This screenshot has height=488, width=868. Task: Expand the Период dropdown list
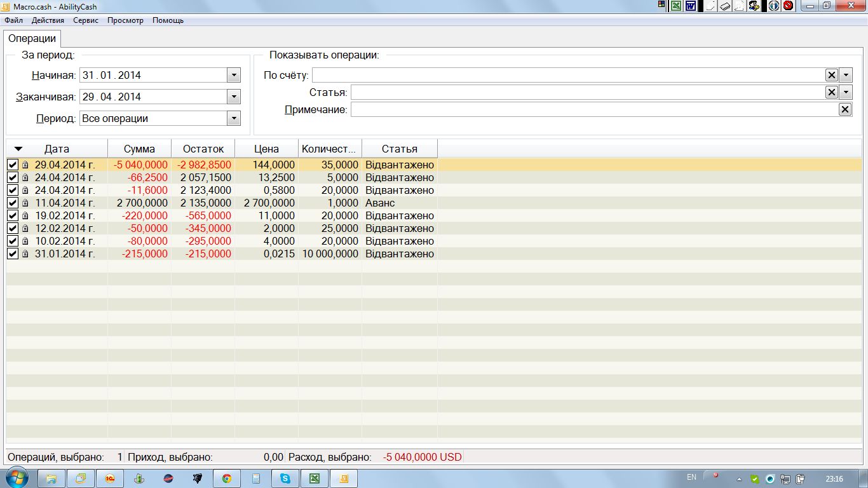(x=234, y=118)
